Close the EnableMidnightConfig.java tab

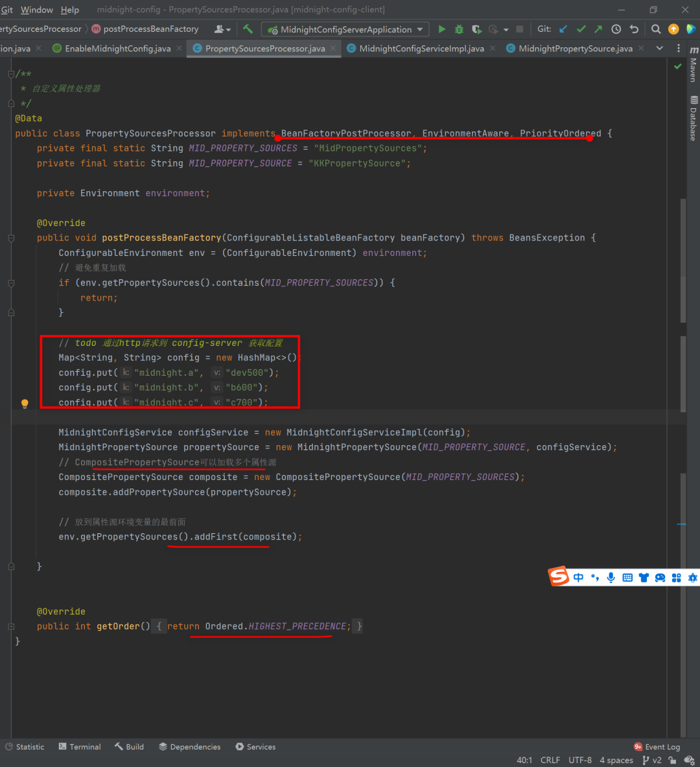179,48
